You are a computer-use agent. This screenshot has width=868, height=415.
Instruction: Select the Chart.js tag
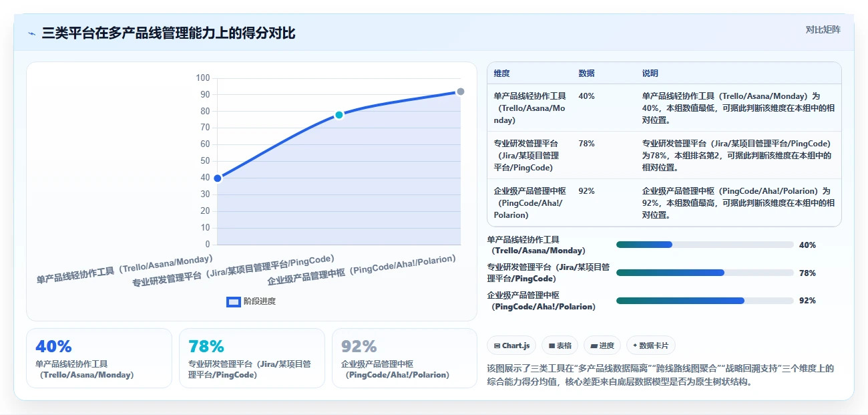coord(511,345)
